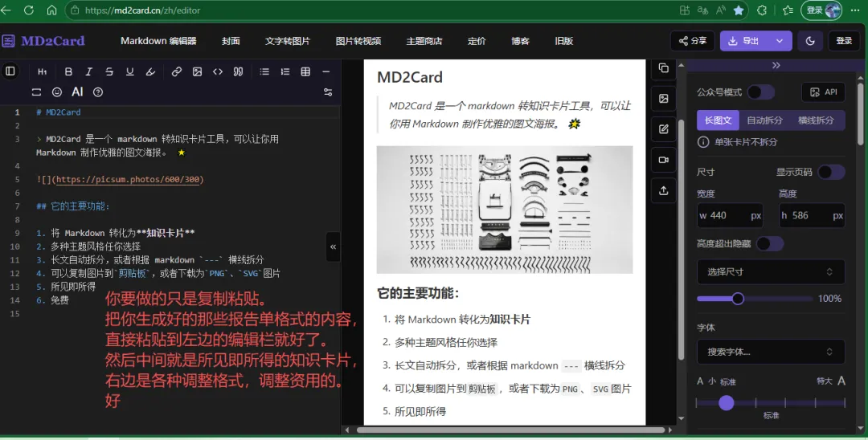Screen dimensions: 868x440
Task: Open 图片转视频 nav item
Action: [x=358, y=41]
